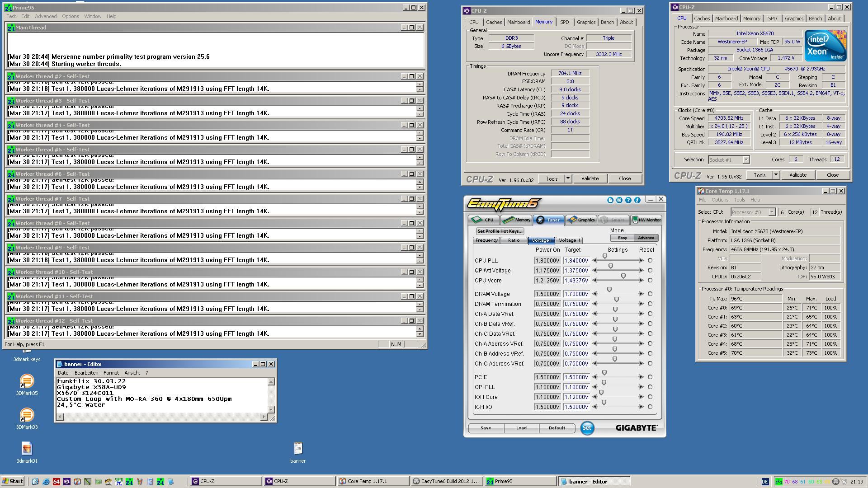
Task: Reset the CPU Vcore radio button
Action: click(x=650, y=280)
